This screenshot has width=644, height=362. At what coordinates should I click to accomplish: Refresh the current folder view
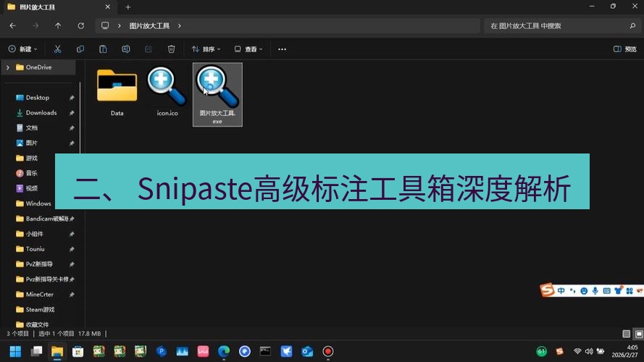pyautogui.click(x=81, y=25)
